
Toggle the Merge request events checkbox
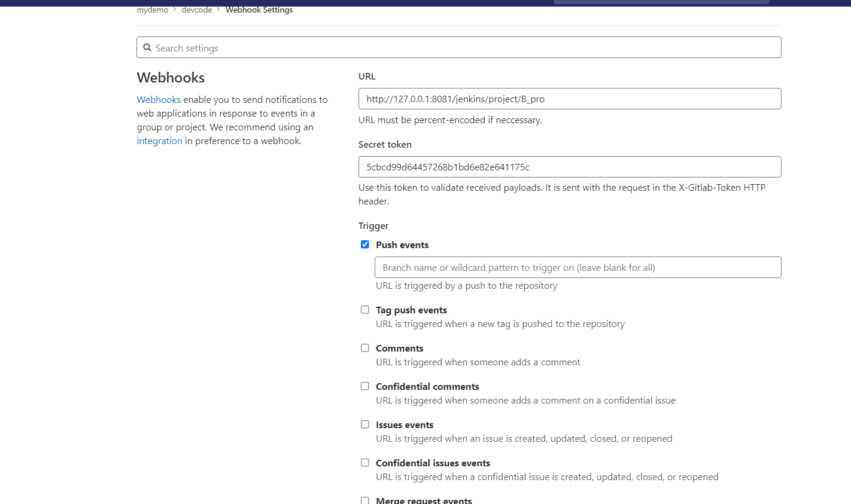pos(365,500)
